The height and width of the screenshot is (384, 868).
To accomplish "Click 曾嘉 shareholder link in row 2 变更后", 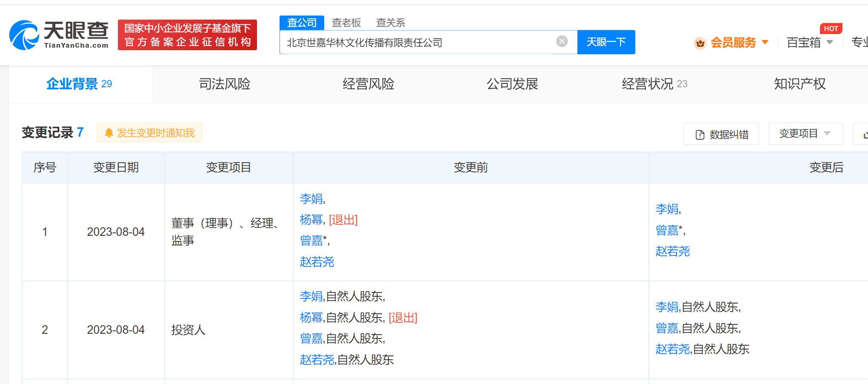I will point(667,328).
